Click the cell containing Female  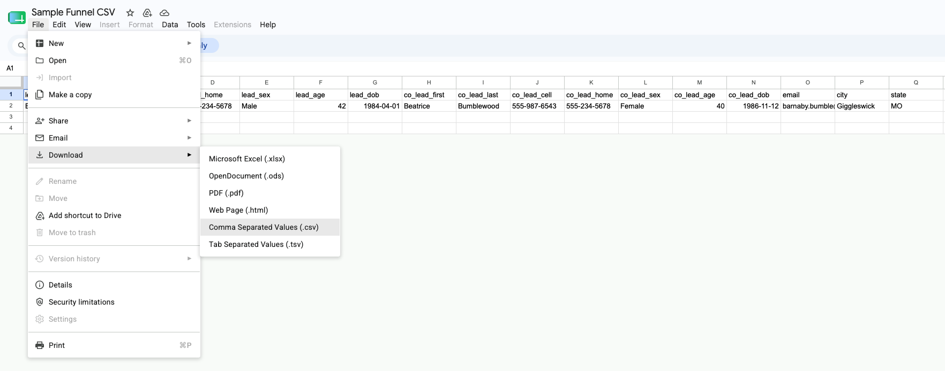645,106
